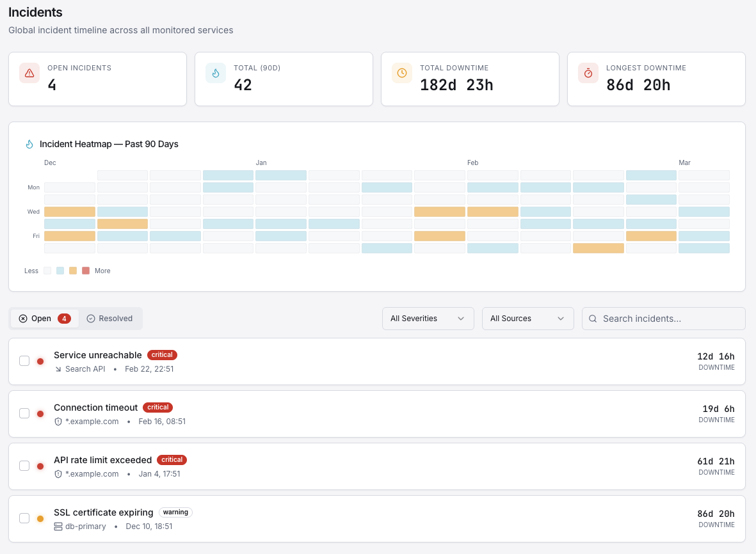Click the flame icon beside Incident Heatmap title
Screen dimensions: 756x554
coord(28,144)
